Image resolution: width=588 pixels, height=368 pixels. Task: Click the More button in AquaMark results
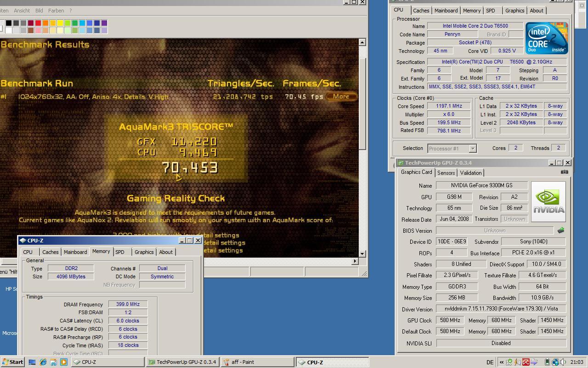[341, 97]
